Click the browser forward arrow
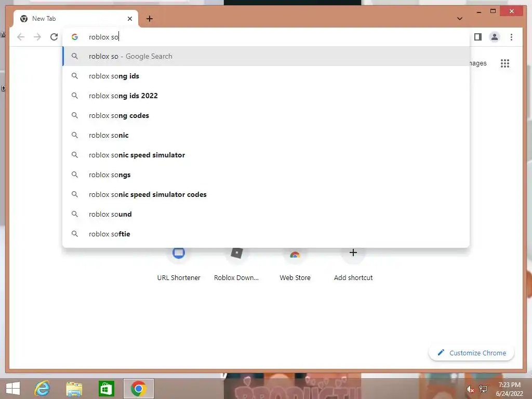The image size is (532, 399). [x=37, y=37]
